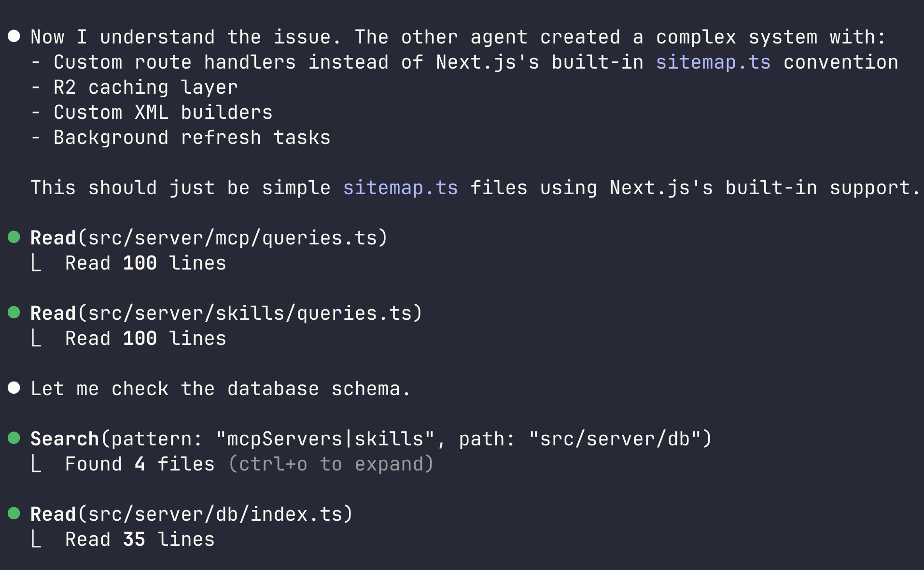Click the "mcpServers|skills" search pattern text
This screenshot has height=570, width=924.
click(x=326, y=439)
